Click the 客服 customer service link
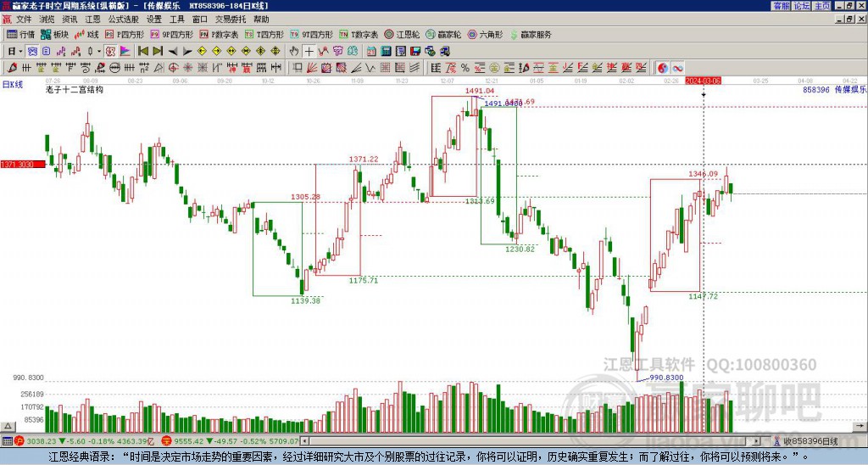Image resolution: width=868 pixels, height=465 pixels. coord(781,6)
